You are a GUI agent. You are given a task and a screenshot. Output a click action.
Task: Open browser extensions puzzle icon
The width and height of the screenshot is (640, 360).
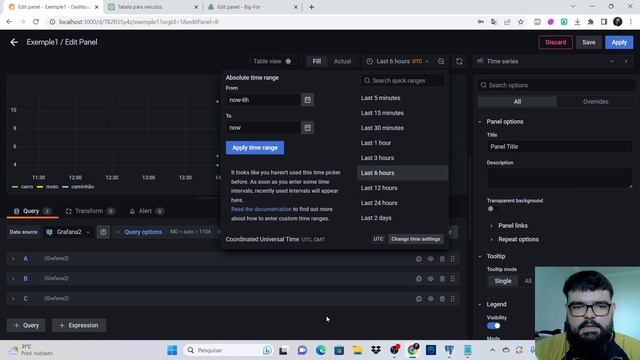(591, 22)
